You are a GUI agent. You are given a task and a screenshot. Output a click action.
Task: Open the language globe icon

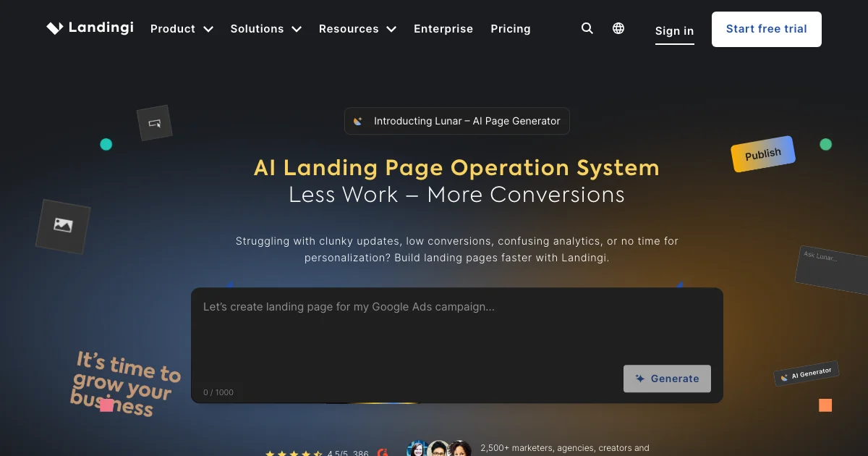pyautogui.click(x=618, y=28)
